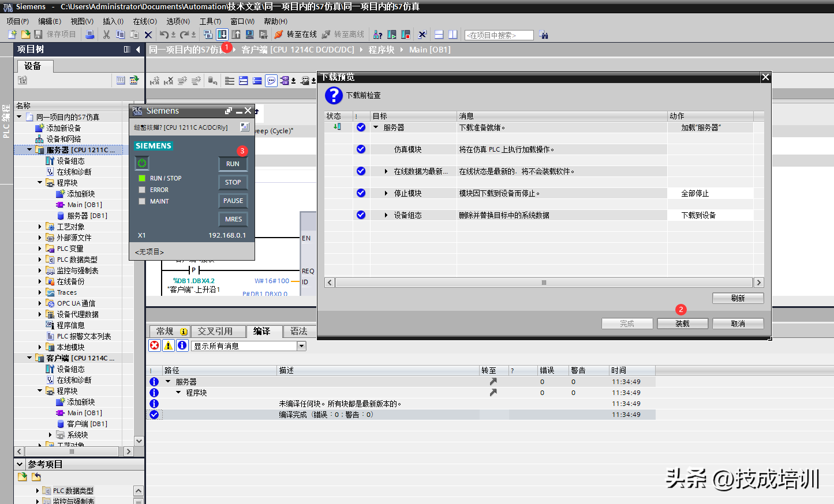Click the stop CPU icon
The width and height of the screenshot is (834, 504).
pyautogui.click(x=406, y=35)
